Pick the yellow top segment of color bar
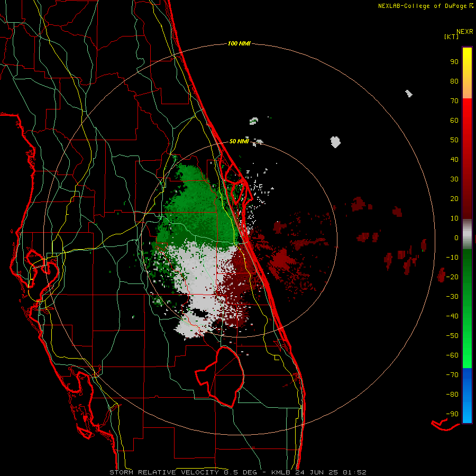Screen dimensions: 476x476 (x=467, y=73)
